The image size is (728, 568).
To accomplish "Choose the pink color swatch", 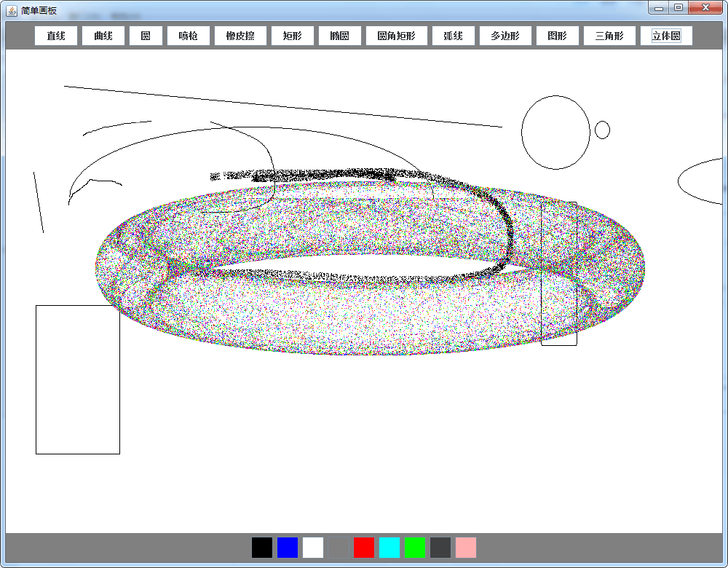I will coord(466,548).
